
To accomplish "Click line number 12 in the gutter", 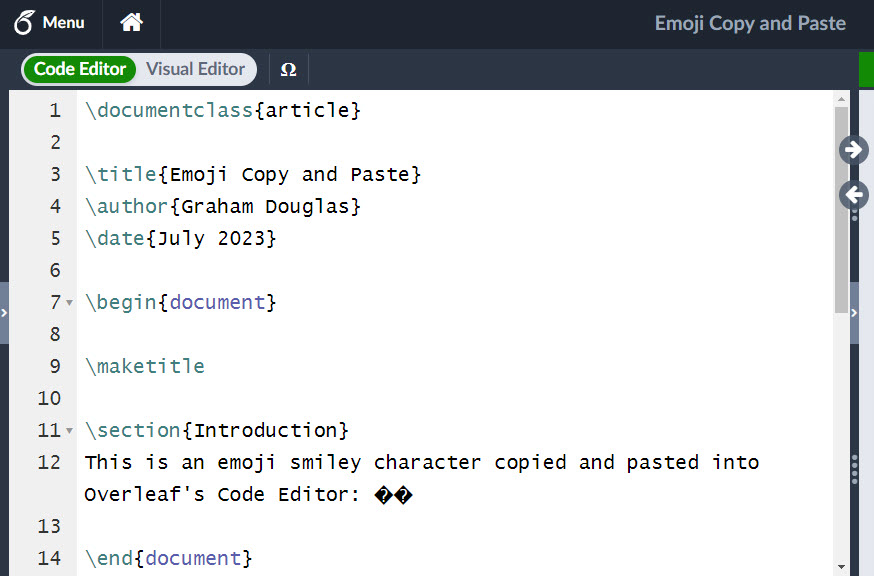I will (50, 462).
